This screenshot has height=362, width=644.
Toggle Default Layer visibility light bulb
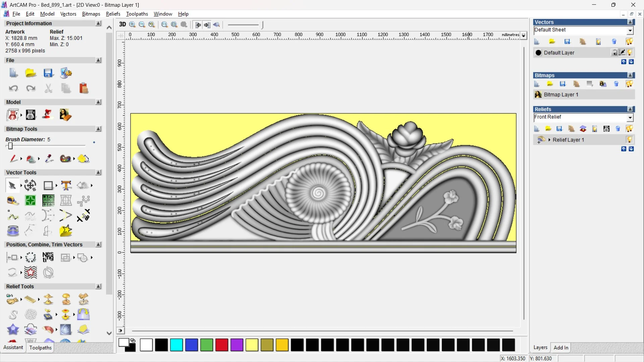(x=630, y=53)
